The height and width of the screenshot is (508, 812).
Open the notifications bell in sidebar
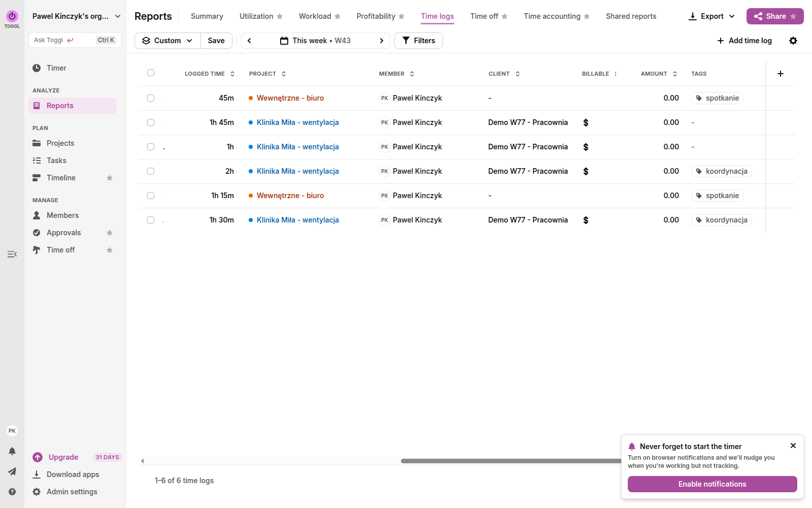[12, 451]
